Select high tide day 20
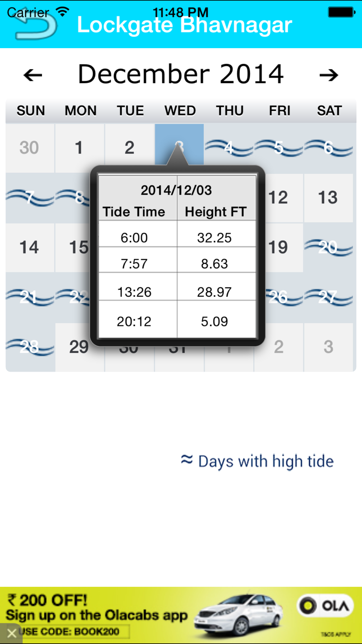The image size is (362, 644). [x=328, y=247]
